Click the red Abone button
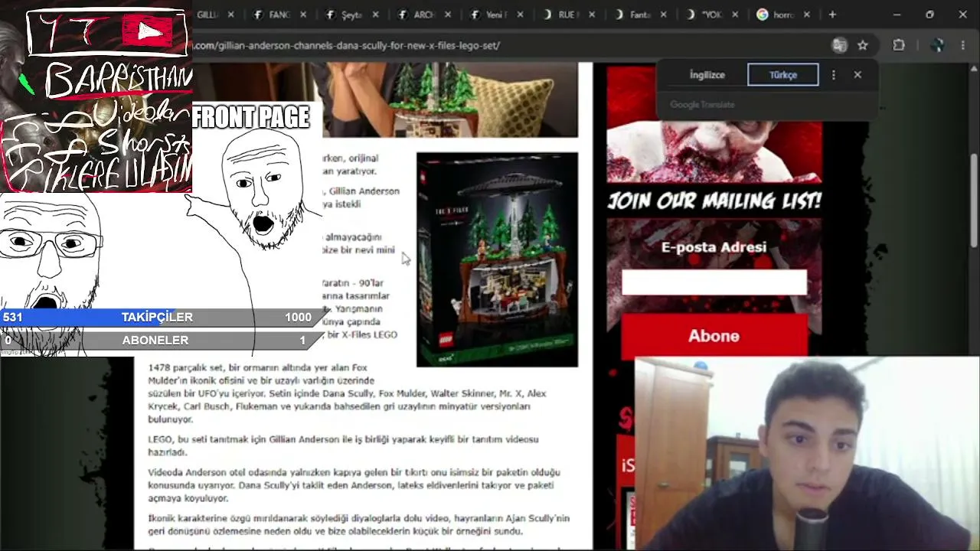Screen dimensions: 980x551 pyautogui.click(x=714, y=336)
